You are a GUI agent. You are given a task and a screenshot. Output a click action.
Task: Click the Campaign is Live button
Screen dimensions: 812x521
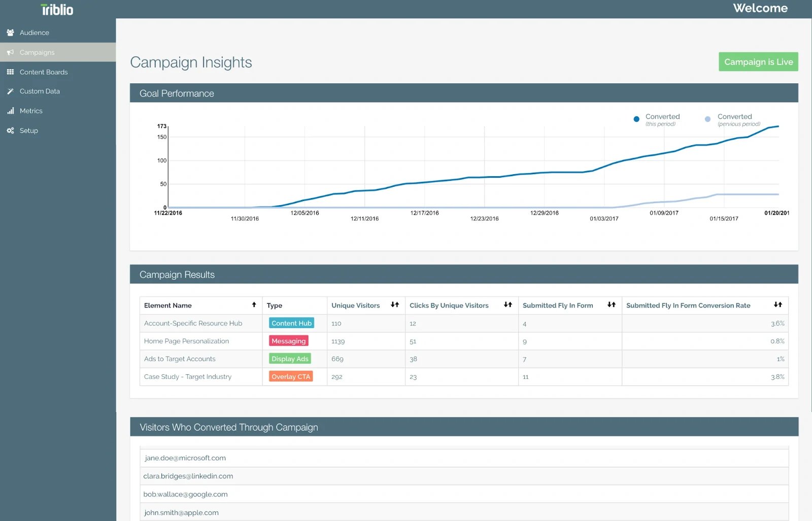point(758,62)
